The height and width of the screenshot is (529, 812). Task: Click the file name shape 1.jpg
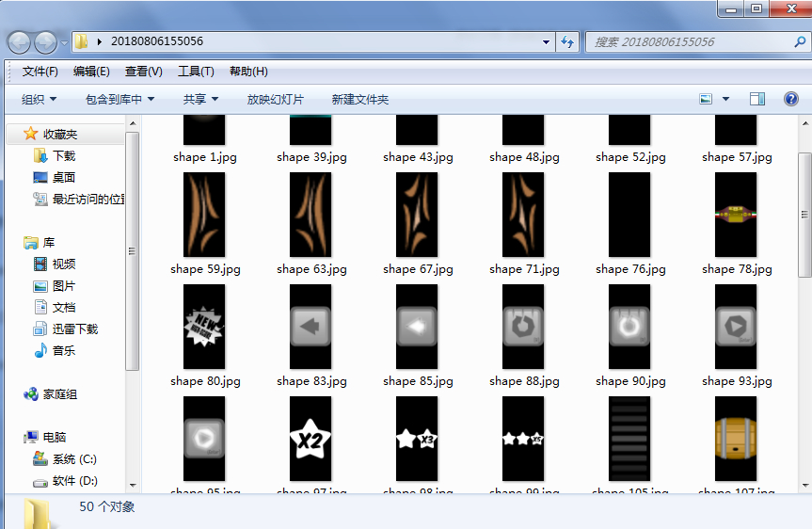205,157
